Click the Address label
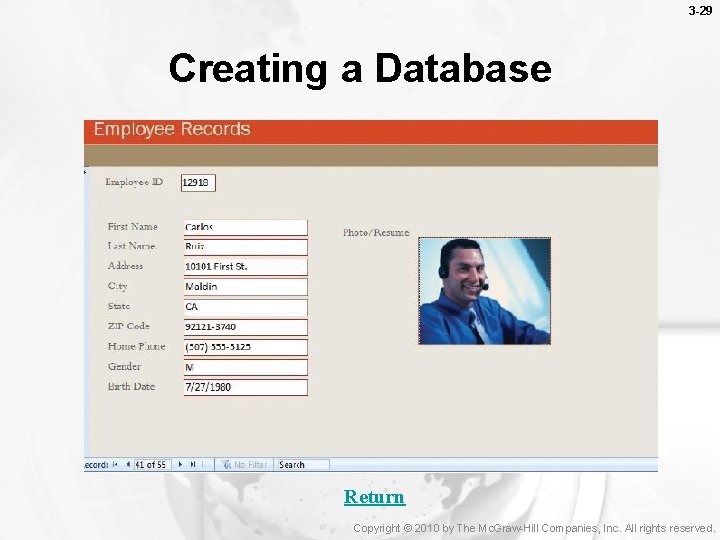 coord(125,266)
